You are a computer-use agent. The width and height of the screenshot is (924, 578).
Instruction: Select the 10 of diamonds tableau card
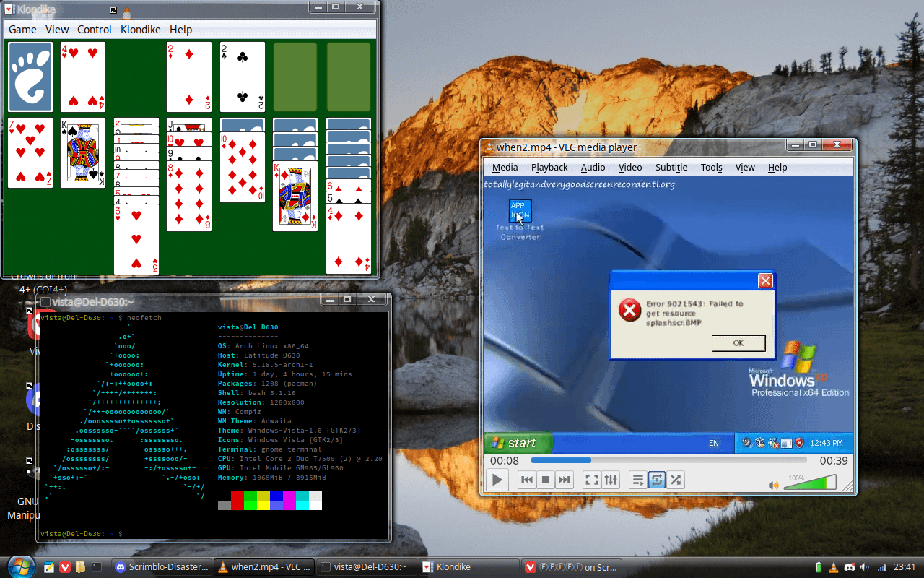pyautogui.click(x=243, y=168)
